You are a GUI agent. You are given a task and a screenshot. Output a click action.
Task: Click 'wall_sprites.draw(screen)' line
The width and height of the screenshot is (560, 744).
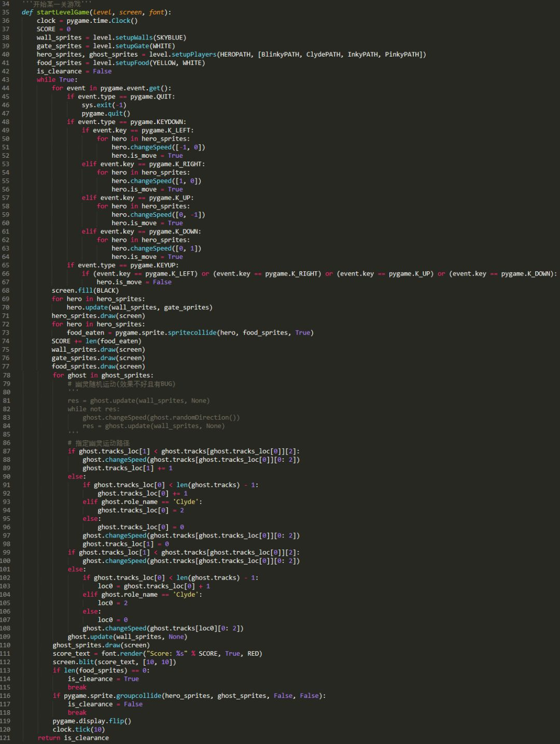[x=98, y=350]
